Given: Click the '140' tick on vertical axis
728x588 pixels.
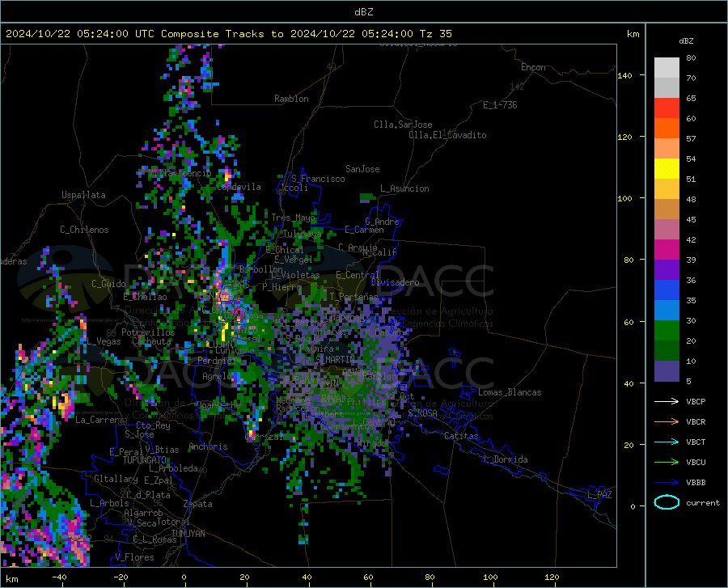Looking at the screenshot, I should point(624,76).
